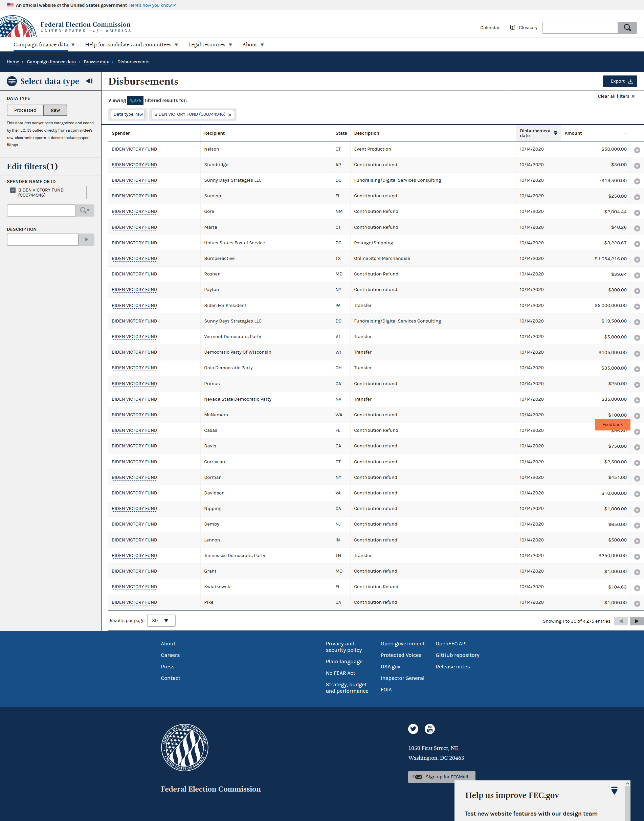Click the site search magnifier button
The image size is (644, 821).
pyautogui.click(x=627, y=27)
